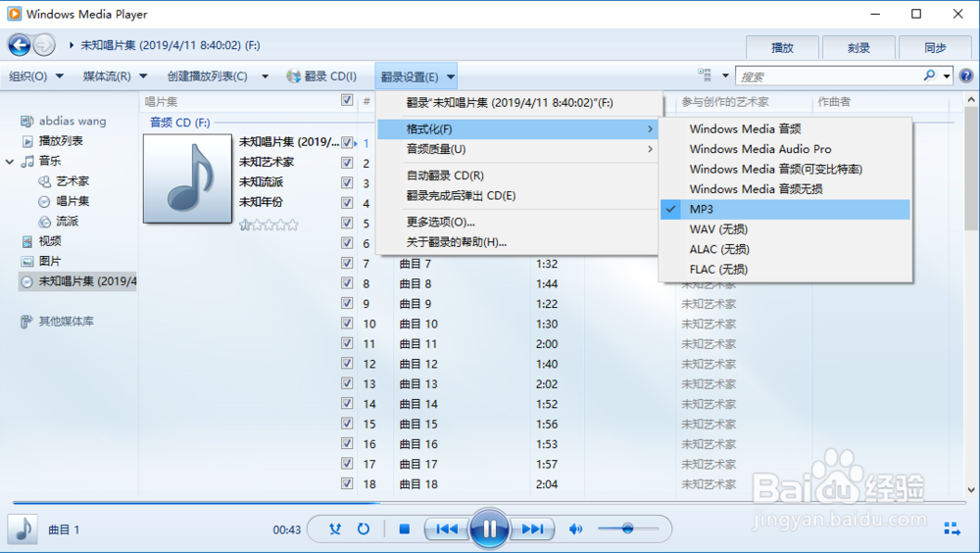The image size is (980, 553).
Task: Click the search magnifier icon
Action: click(929, 75)
